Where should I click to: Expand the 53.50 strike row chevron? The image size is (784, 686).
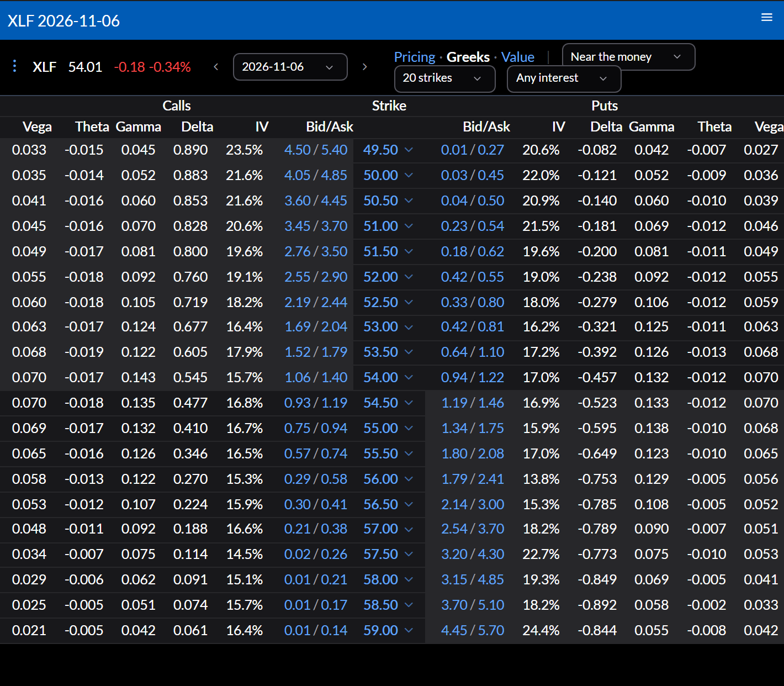409,352
